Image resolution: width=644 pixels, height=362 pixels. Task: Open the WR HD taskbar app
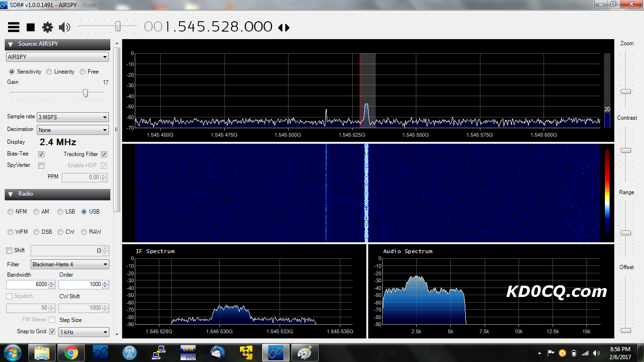[188, 353]
